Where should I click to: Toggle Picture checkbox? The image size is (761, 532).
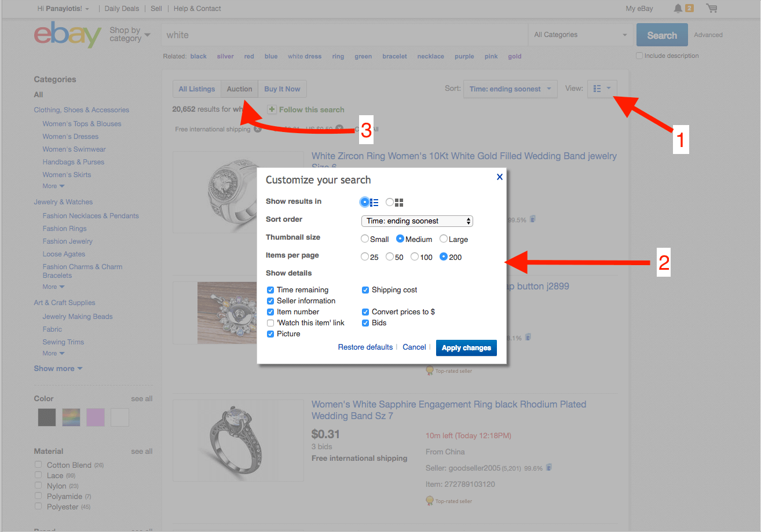click(270, 334)
